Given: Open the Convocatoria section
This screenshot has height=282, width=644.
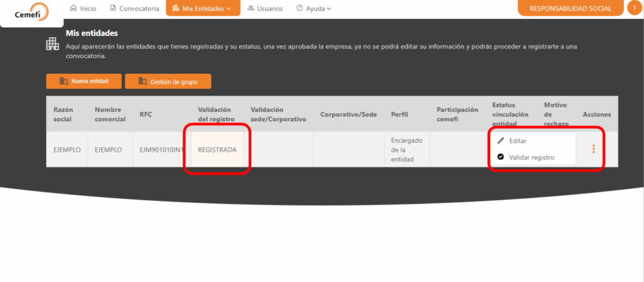Looking at the screenshot, I should (x=135, y=8).
